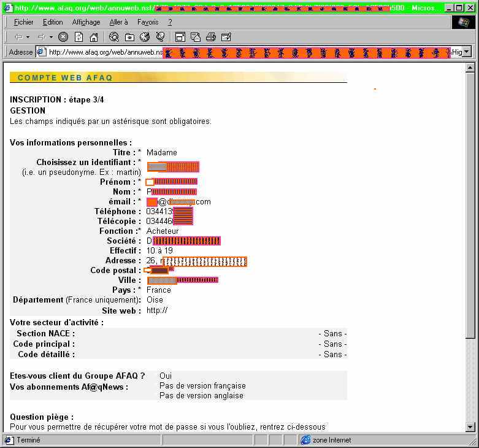
Task: Go to the Home page icon
Action: [x=94, y=37]
